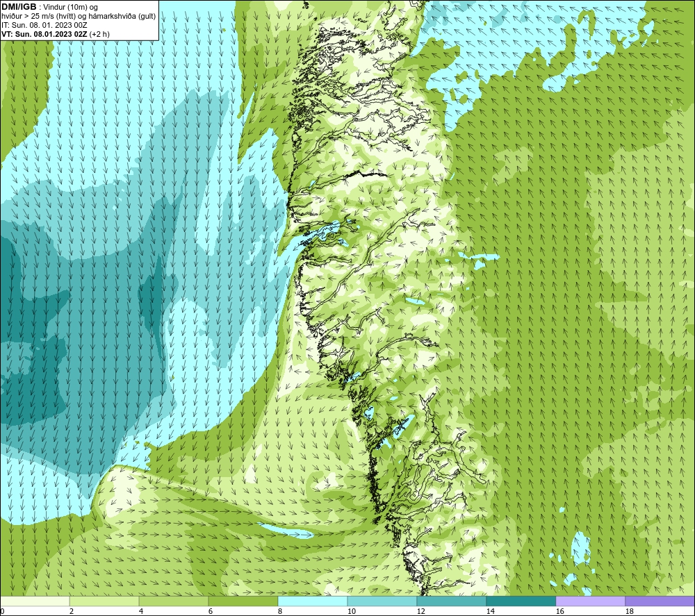This screenshot has height=616, width=695.
Task: Click the 10–12 m/s turquoise swatch
Action: pos(382,601)
